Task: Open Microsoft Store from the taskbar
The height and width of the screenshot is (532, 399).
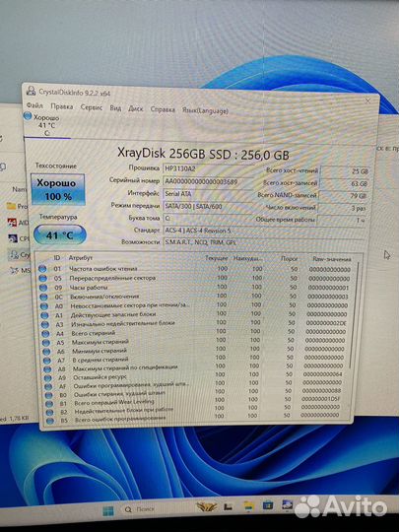Action: pyautogui.click(x=268, y=505)
